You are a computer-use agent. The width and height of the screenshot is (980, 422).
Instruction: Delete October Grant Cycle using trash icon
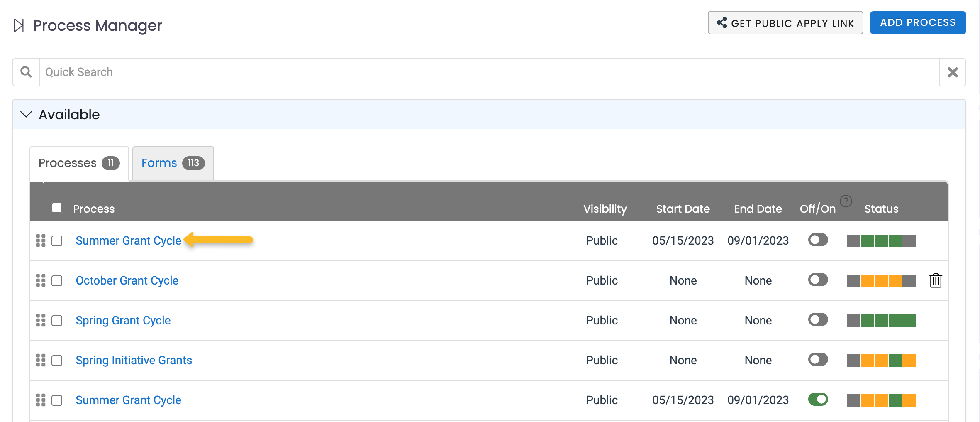(x=935, y=281)
